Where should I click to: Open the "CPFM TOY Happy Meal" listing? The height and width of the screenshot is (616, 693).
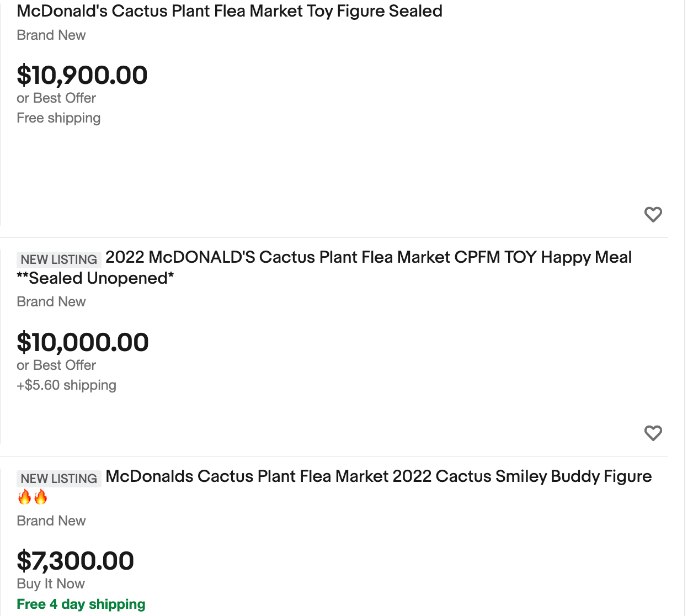pos(368,258)
